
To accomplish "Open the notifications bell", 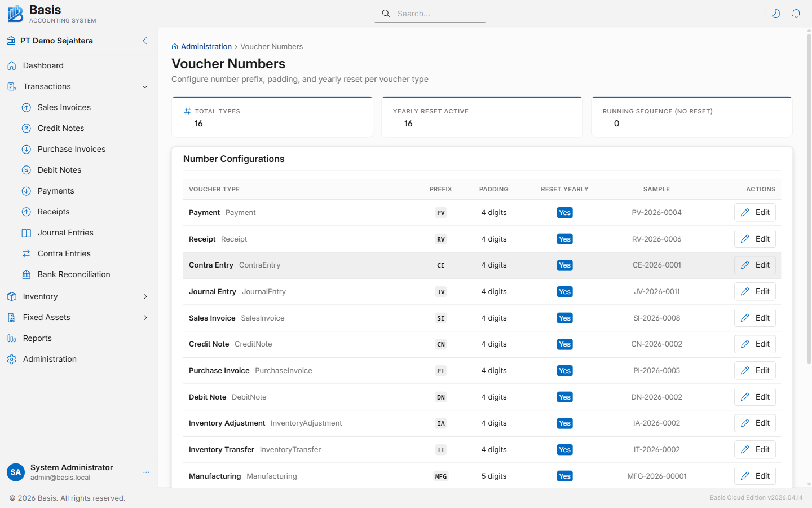I will coord(796,14).
